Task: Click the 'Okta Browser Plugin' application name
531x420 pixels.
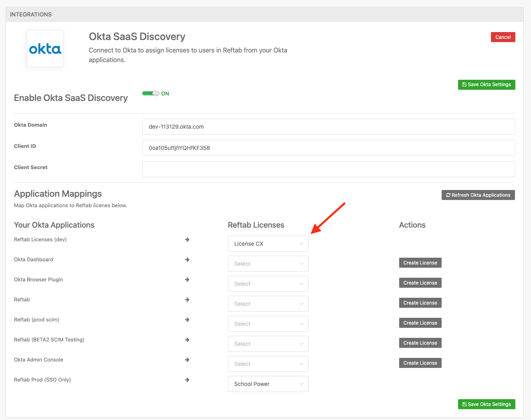Action: click(x=38, y=280)
